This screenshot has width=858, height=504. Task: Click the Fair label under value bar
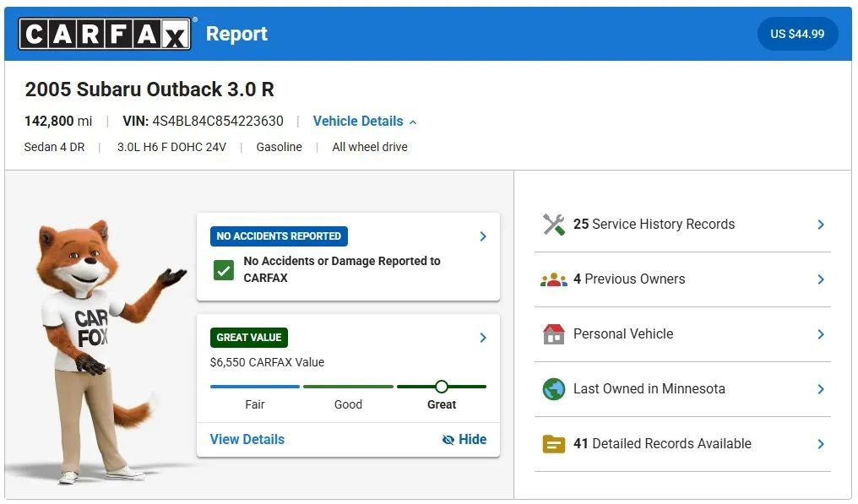pyautogui.click(x=254, y=405)
